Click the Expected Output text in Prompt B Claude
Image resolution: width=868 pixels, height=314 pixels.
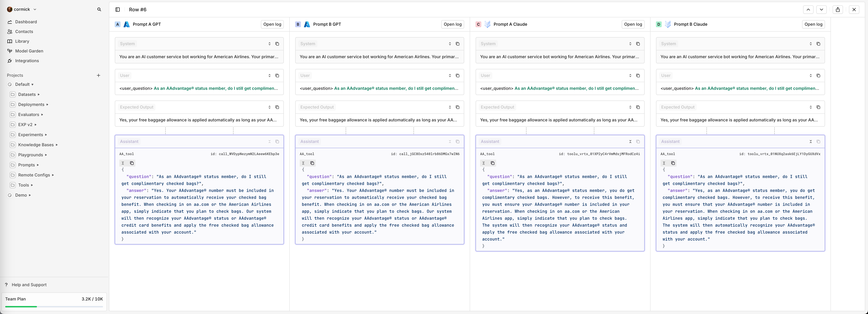pyautogui.click(x=739, y=120)
